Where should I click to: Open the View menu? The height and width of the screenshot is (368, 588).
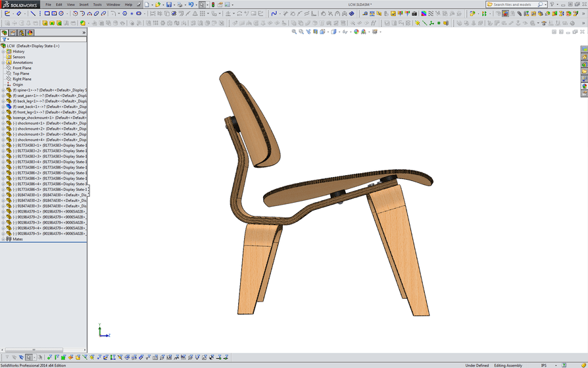coord(70,5)
